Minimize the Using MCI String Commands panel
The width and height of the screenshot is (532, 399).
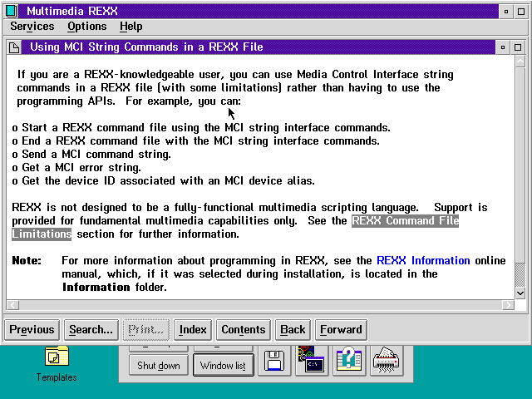coord(503,47)
